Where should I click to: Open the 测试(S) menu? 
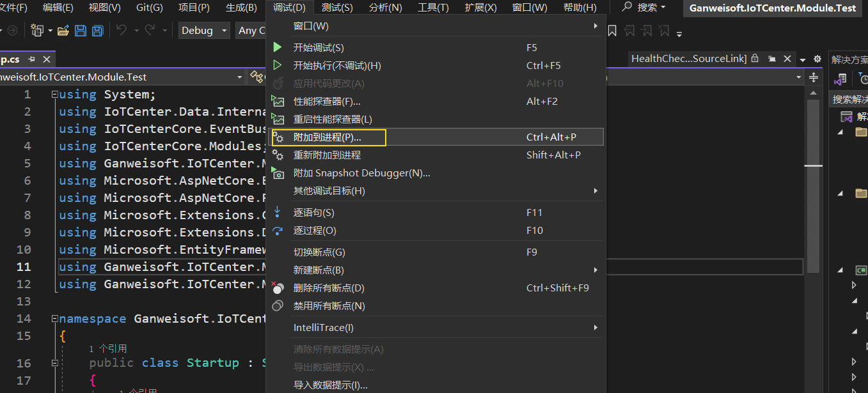coord(337,8)
